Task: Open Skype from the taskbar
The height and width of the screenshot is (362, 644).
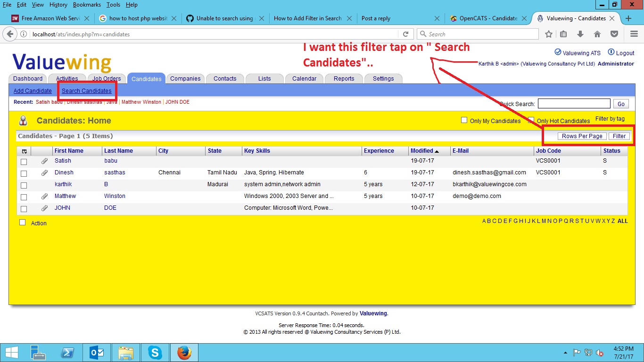Action: point(155,352)
